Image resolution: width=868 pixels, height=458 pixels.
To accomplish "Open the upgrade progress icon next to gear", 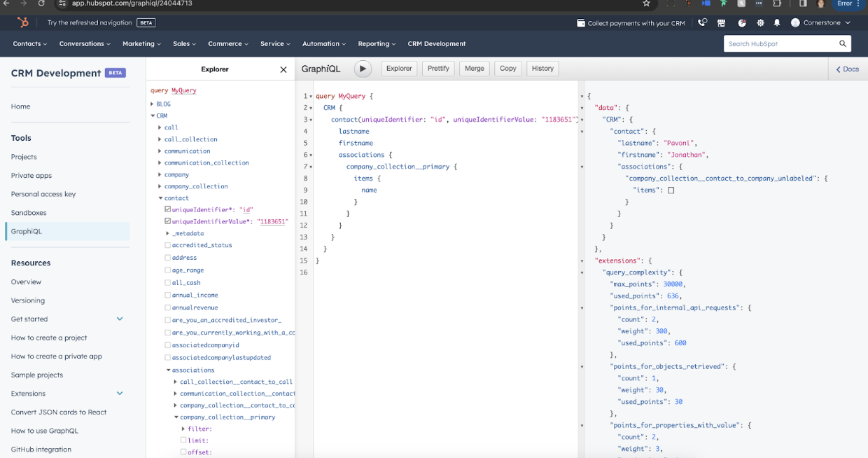I will pos(742,22).
